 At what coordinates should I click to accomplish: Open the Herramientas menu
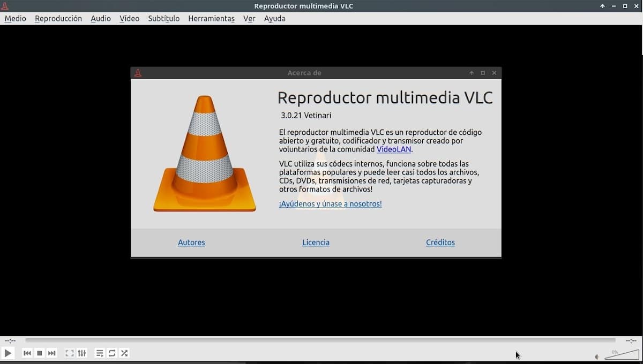(x=211, y=18)
